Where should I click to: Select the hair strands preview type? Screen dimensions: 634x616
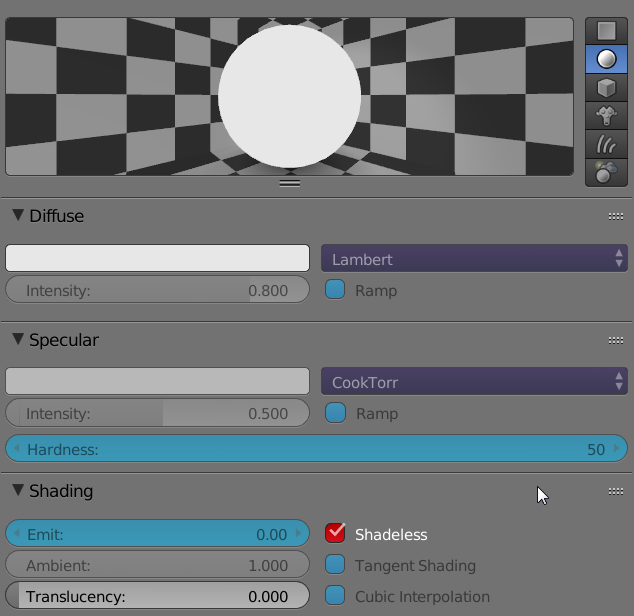coord(606,144)
